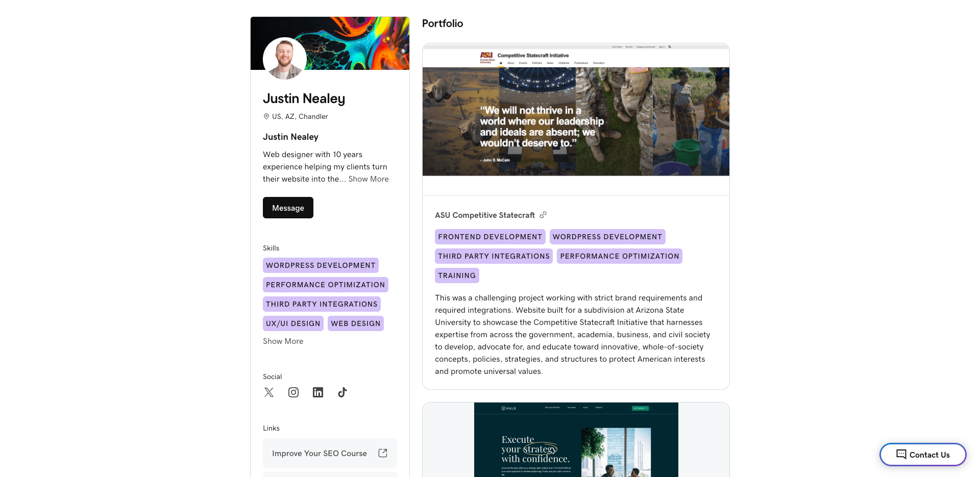Click the external link icon on SEO Course

click(383, 453)
